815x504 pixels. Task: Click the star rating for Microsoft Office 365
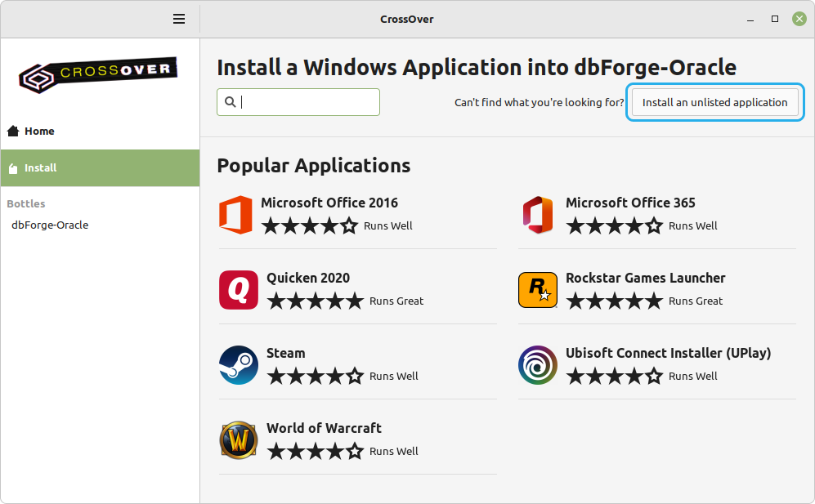tap(615, 226)
